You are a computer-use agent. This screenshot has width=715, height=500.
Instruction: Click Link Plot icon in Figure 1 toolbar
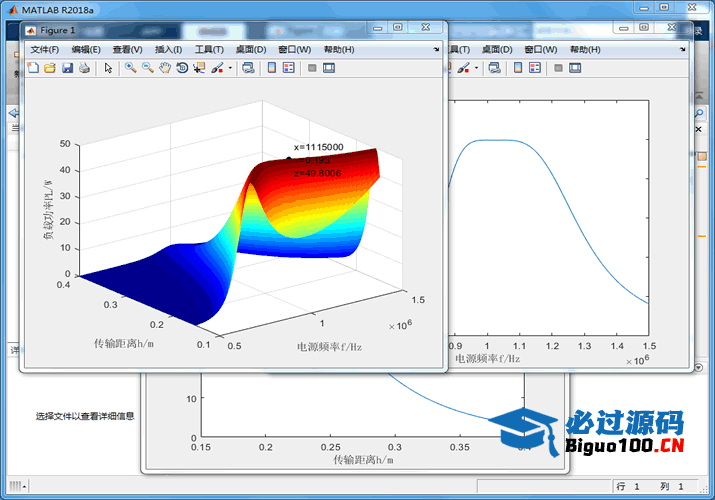pos(248,68)
